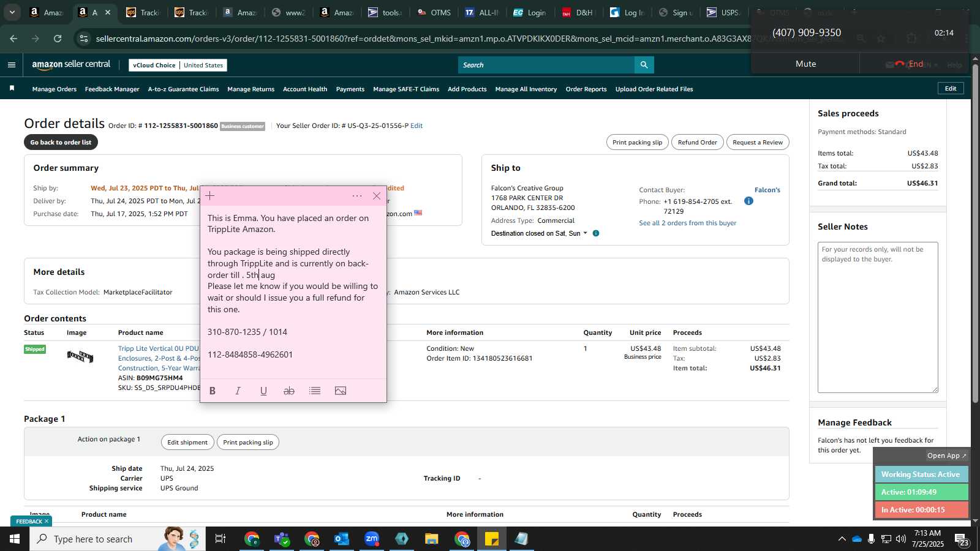
Task: Go back in browser history
Action: coord(13,39)
